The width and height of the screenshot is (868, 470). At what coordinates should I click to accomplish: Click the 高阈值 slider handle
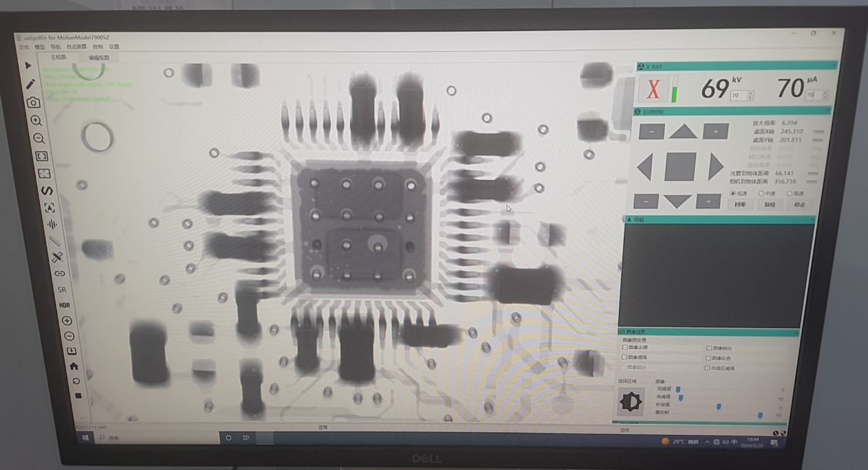tap(681, 398)
